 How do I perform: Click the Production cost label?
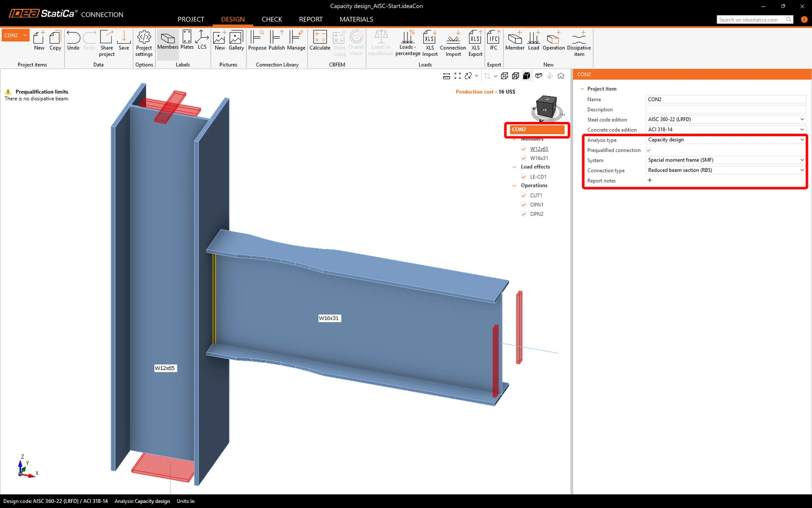pyautogui.click(x=475, y=92)
